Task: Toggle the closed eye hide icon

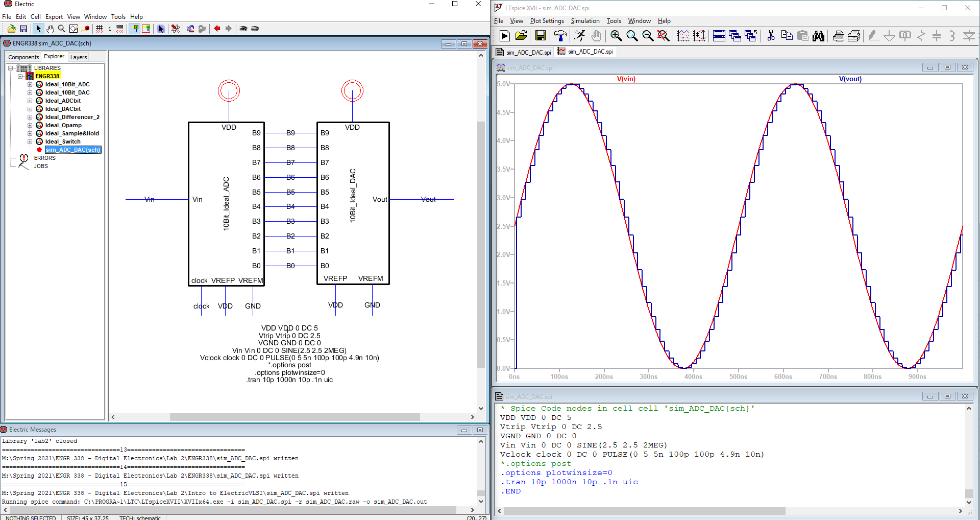Action: click(255, 29)
